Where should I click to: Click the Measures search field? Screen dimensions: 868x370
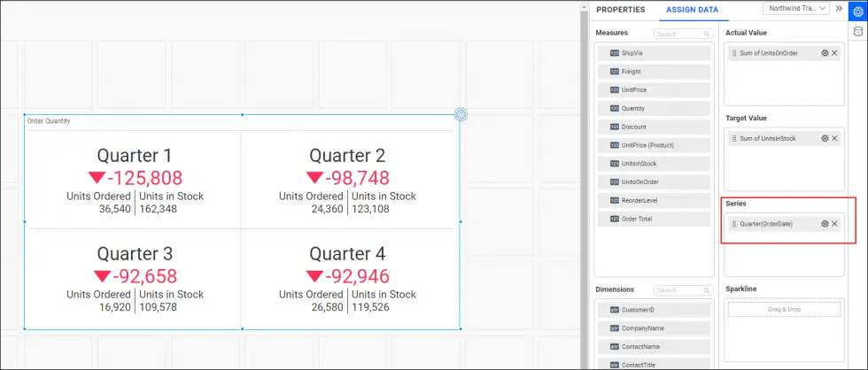[682, 34]
